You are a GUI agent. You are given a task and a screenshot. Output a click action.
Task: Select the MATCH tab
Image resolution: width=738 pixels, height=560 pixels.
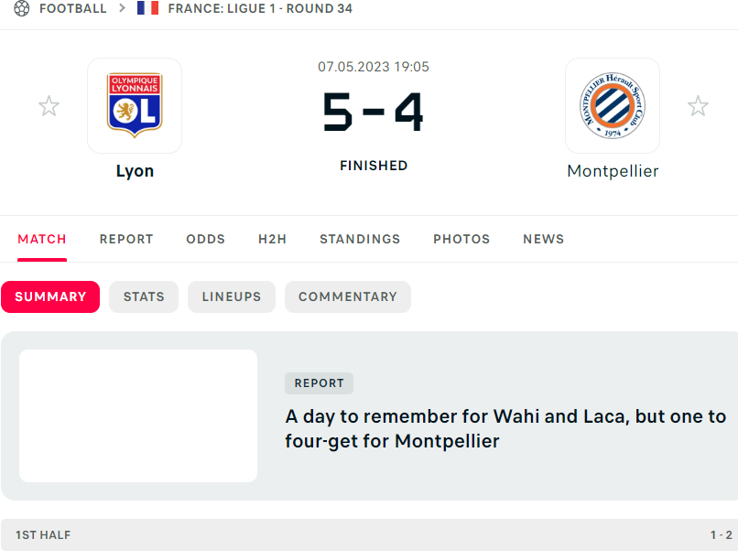point(42,239)
